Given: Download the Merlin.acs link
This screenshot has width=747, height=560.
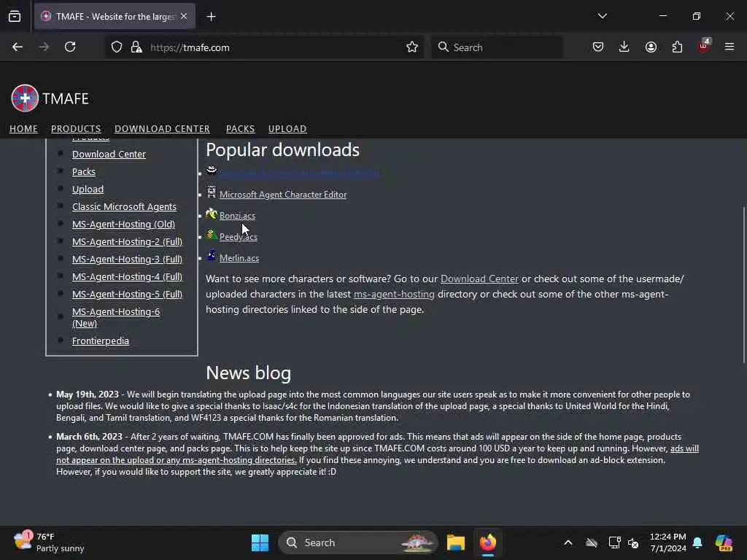Looking at the screenshot, I should (239, 257).
